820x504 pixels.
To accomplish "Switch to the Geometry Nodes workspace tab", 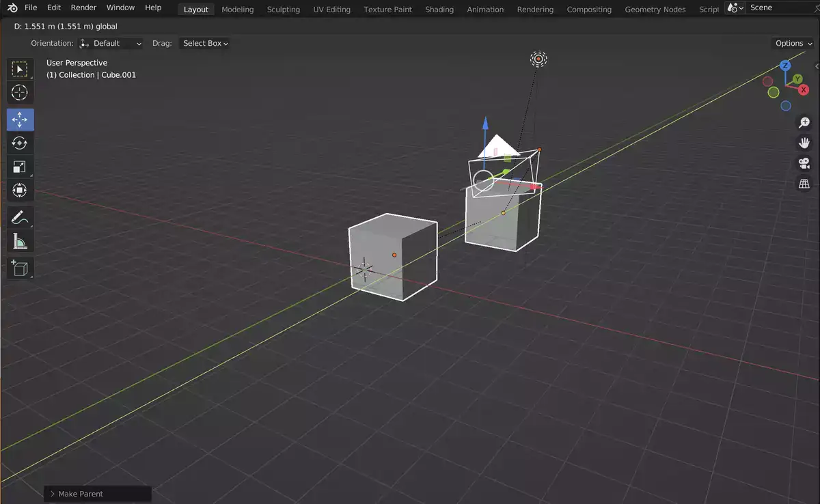I will pyautogui.click(x=655, y=10).
